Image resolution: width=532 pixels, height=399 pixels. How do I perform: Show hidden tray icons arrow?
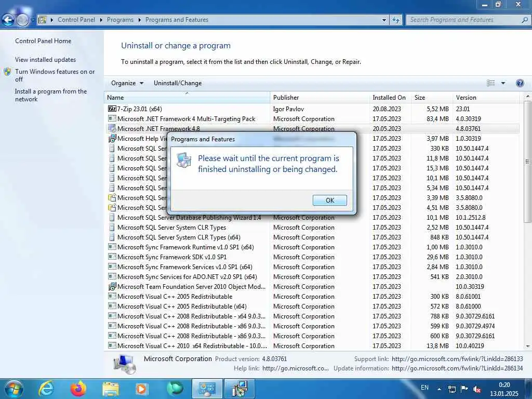[439, 389]
